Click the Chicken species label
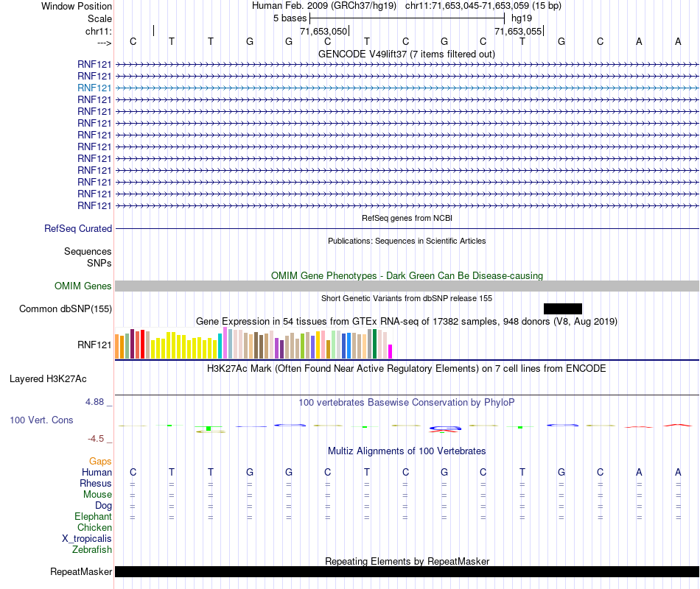Viewport: 700px width, 589px height. [x=94, y=527]
